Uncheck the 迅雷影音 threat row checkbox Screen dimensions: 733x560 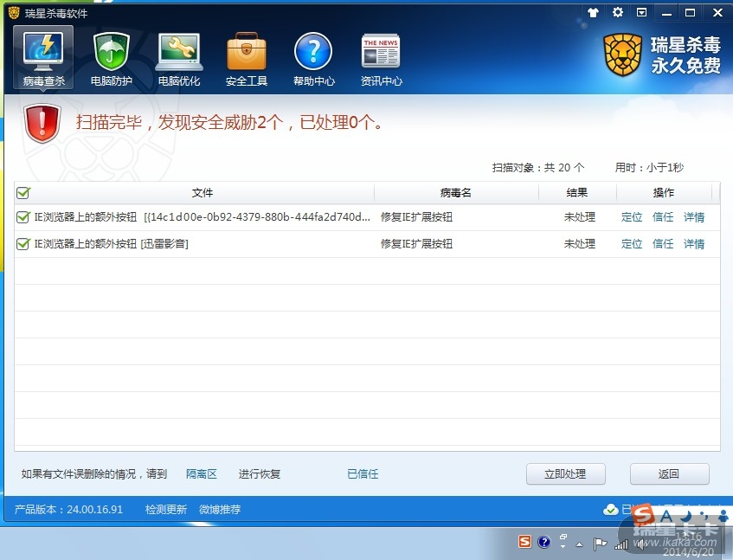tap(23, 244)
